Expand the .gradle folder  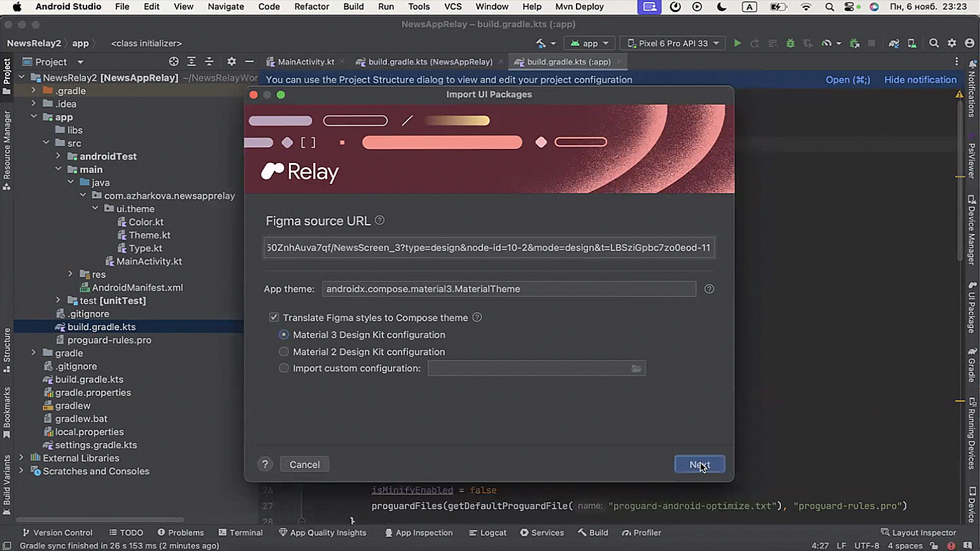click(34, 90)
